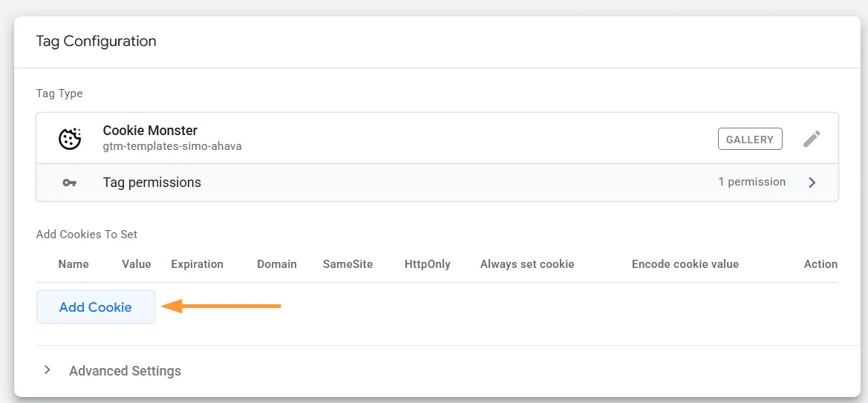Click the HttpOnly column header
This screenshot has width=868, height=403.
coord(428,264)
